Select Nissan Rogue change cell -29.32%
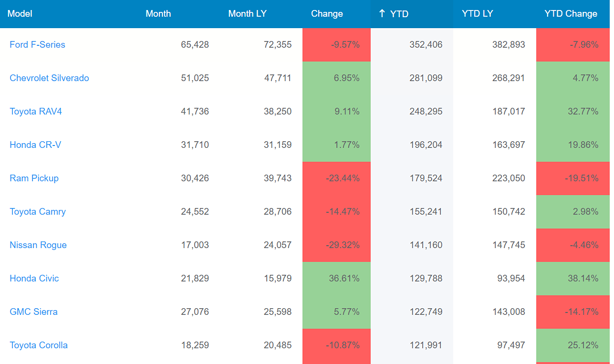The width and height of the screenshot is (614, 364). pos(336,245)
